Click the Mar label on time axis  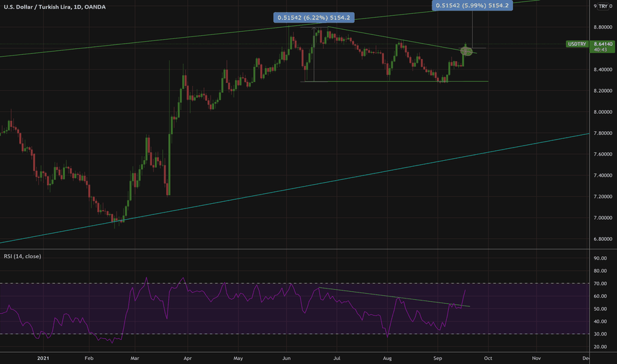coord(134,358)
